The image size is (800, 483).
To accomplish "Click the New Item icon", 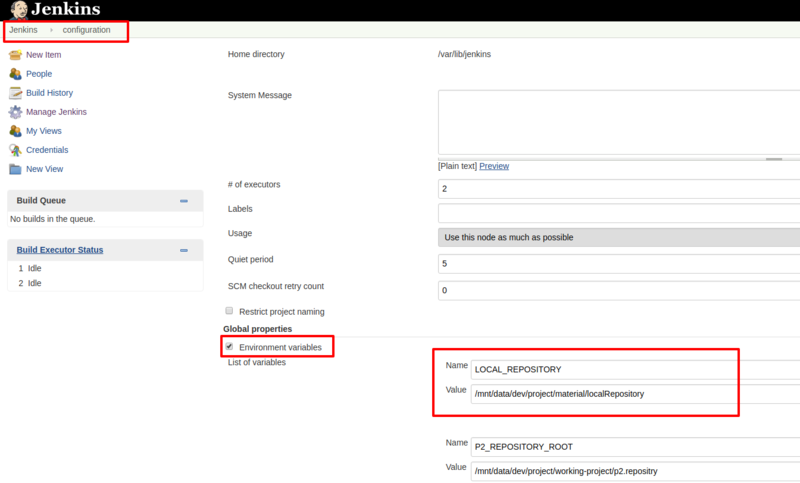I will pos(15,55).
